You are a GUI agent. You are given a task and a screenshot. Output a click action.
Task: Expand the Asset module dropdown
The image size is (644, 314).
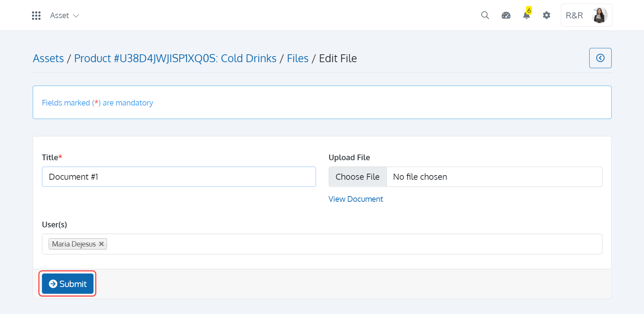tap(64, 16)
